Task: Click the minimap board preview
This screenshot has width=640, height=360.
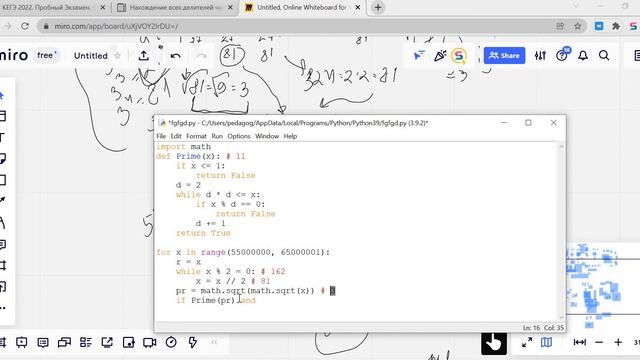Action: (x=603, y=286)
